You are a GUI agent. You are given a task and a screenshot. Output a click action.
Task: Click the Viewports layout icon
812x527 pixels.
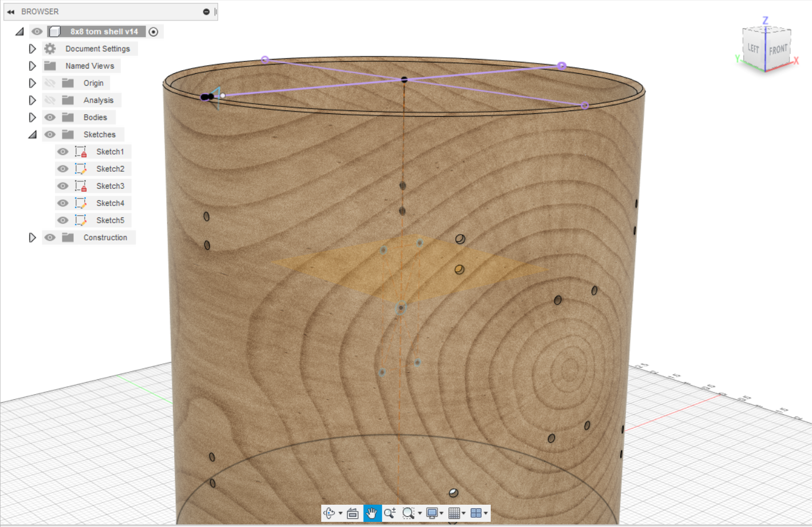[x=476, y=513]
